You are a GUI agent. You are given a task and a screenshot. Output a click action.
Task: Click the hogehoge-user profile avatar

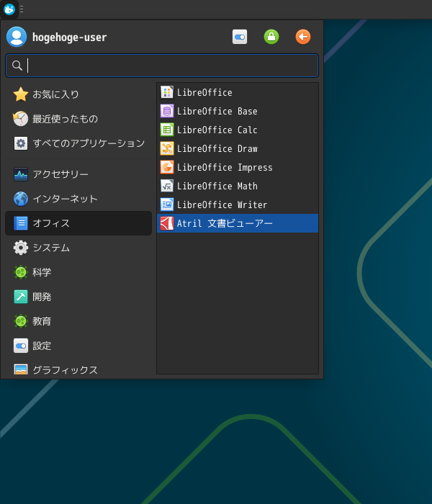coord(17,37)
